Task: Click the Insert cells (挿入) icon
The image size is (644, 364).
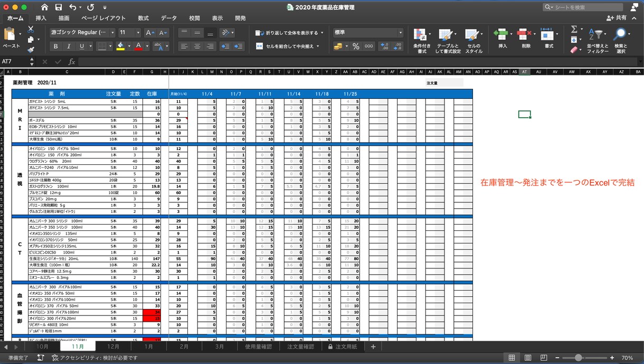Action: point(500,34)
